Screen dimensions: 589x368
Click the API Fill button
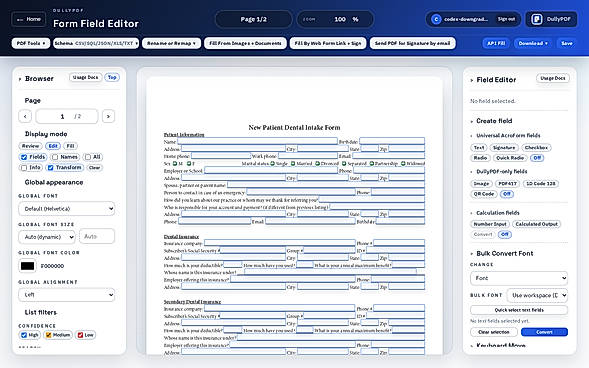click(x=496, y=43)
